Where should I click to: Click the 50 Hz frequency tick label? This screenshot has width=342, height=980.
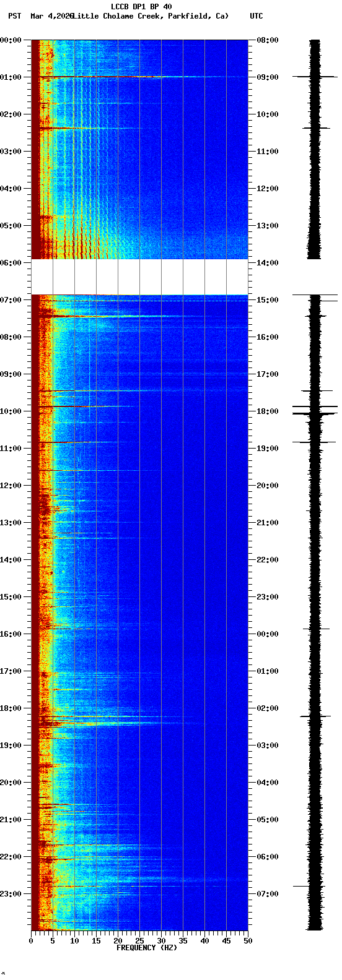coord(248,940)
